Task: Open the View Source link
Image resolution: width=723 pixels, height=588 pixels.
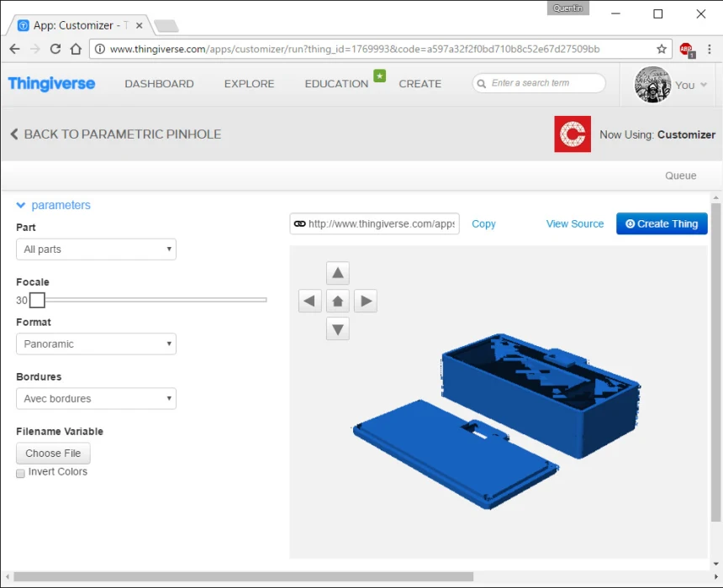Action: pos(574,223)
